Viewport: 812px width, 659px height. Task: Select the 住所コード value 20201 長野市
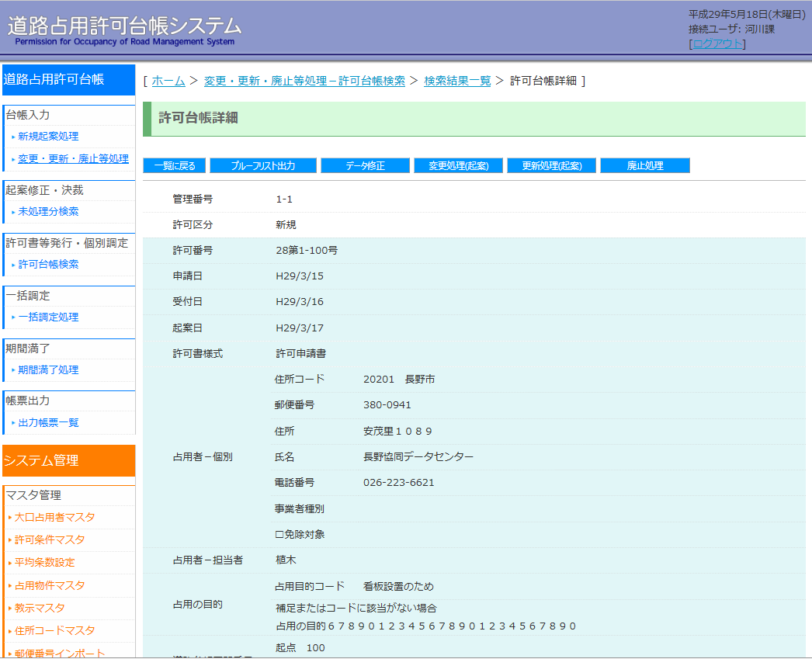click(399, 380)
